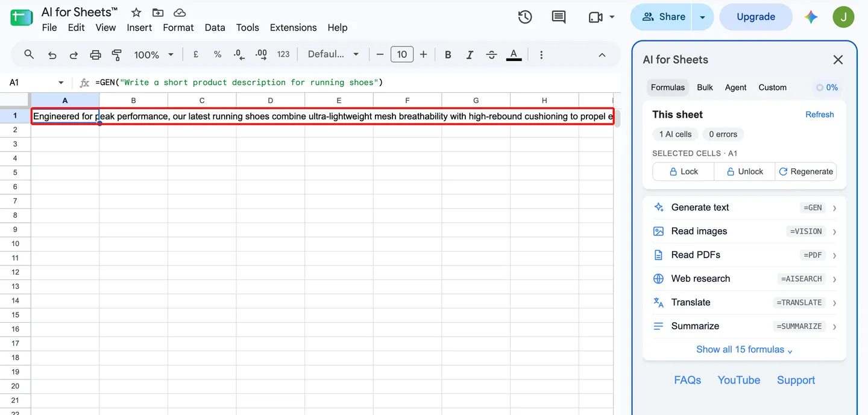Toggle bold formatting
Screen dimensions: 868x415
pyautogui.click(x=448, y=55)
